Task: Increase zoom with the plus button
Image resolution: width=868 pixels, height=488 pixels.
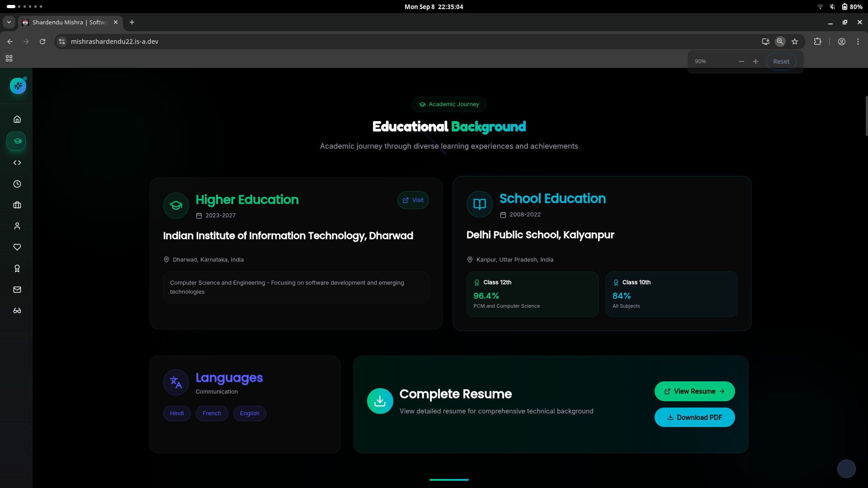Action: coord(755,61)
